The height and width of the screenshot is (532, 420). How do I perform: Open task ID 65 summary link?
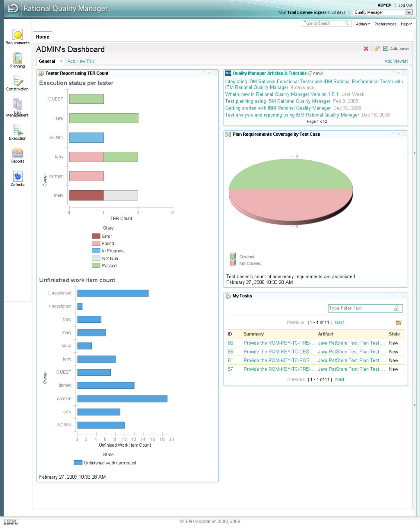278,352
